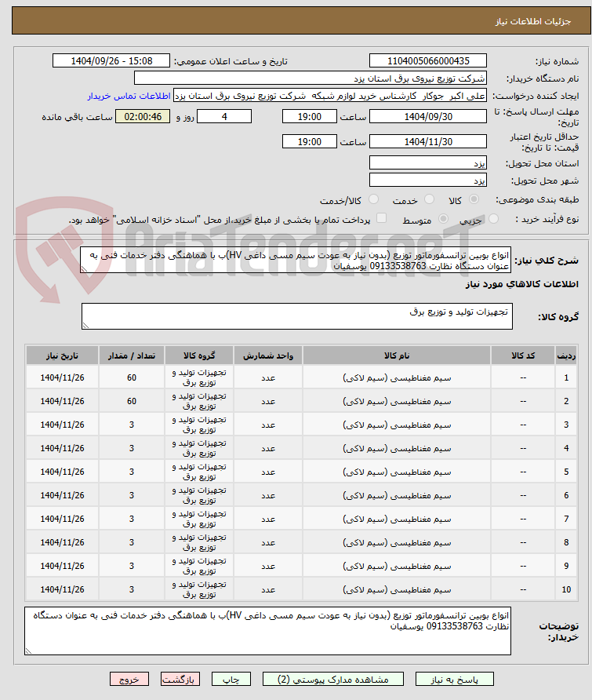Click the unit عدد in row 7
The width and height of the screenshot is (592, 700).
pyautogui.click(x=267, y=519)
